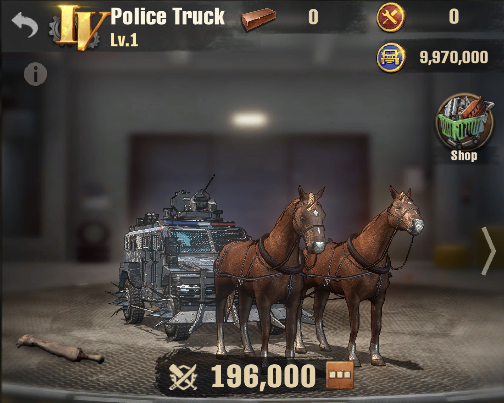Tap the wrench and screwdriver parts icon

pyautogui.click(x=391, y=17)
